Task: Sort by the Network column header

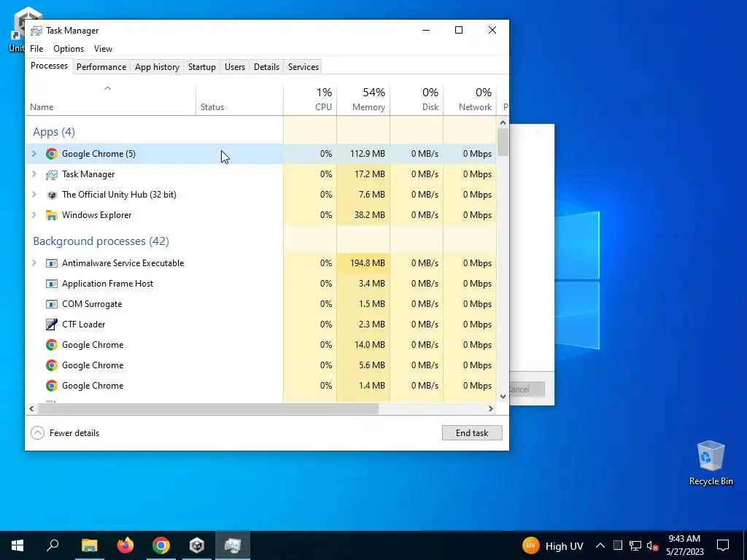Action: coord(471,100)
